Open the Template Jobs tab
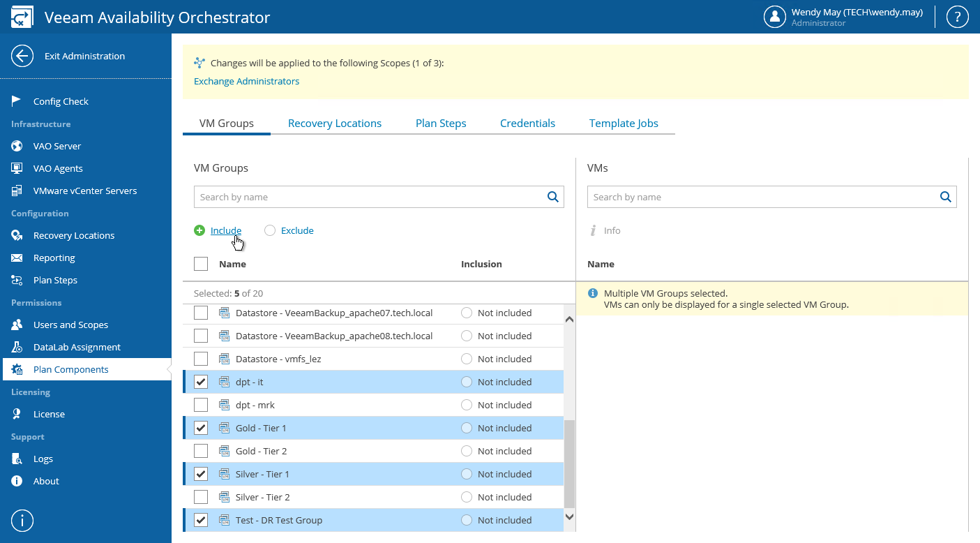The width and height of the screenshot is (980, 543). (x=624, y=123)
